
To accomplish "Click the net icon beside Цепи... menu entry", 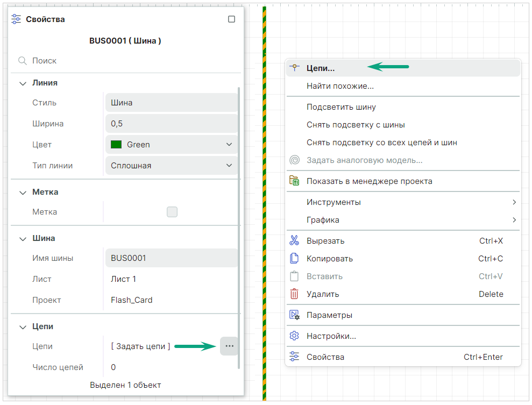I will 294,68.
